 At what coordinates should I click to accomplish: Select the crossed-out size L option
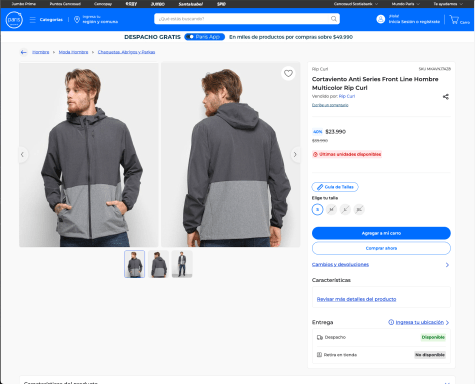(x=345, y=209)
